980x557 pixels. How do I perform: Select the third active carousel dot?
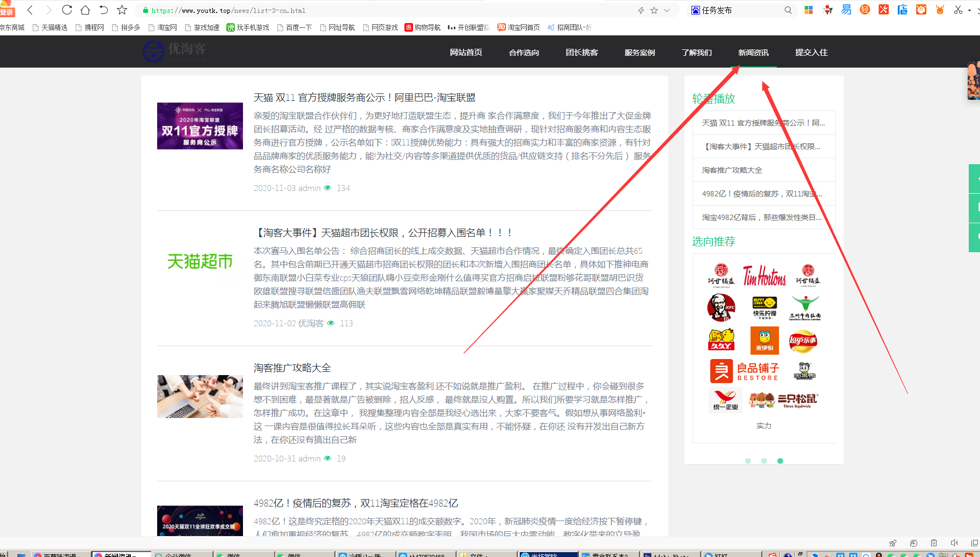coord(780,461)
